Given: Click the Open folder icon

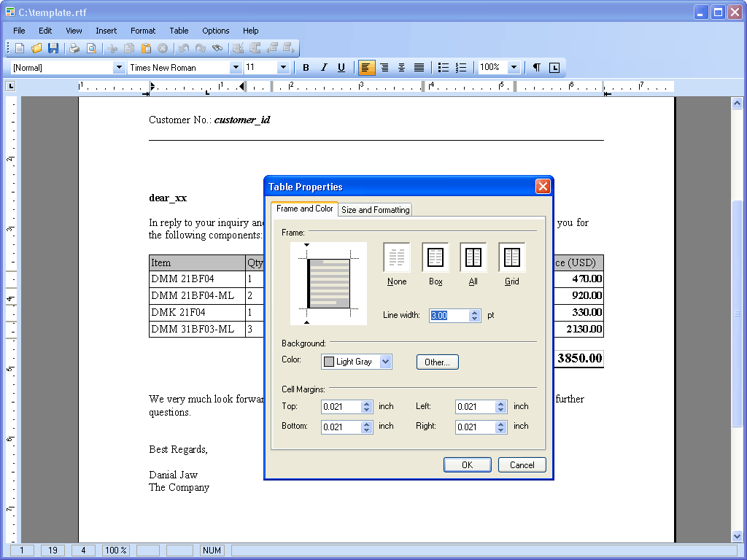Looking at the screenshot, I should [x=36, y=48].
